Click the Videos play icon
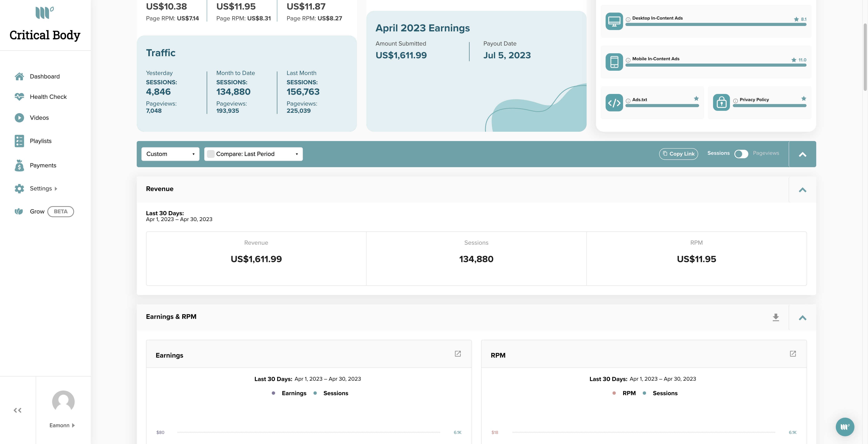 coord(20,117)
